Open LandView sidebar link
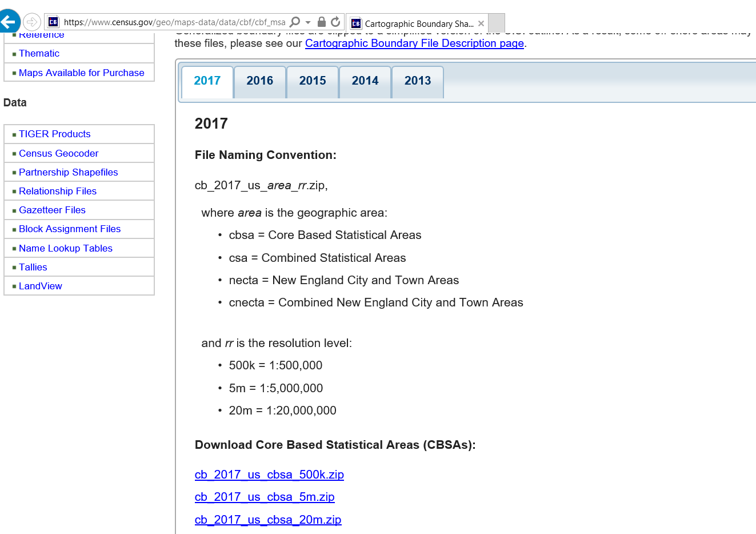Viewport: 756px width, 534px height. click(x=41, y=286)
